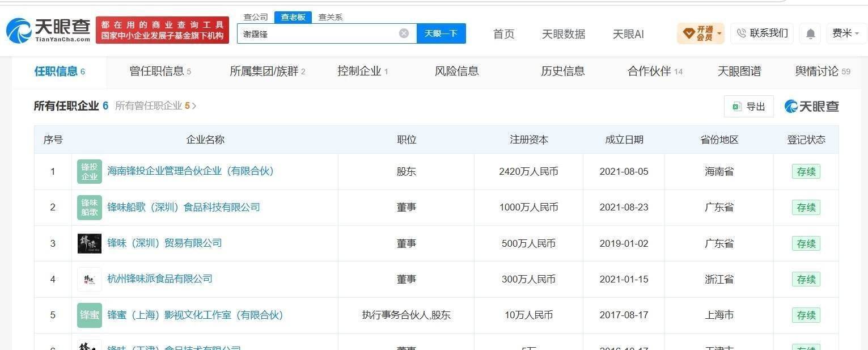Click the 省份地区 column header

click(719, 140)
